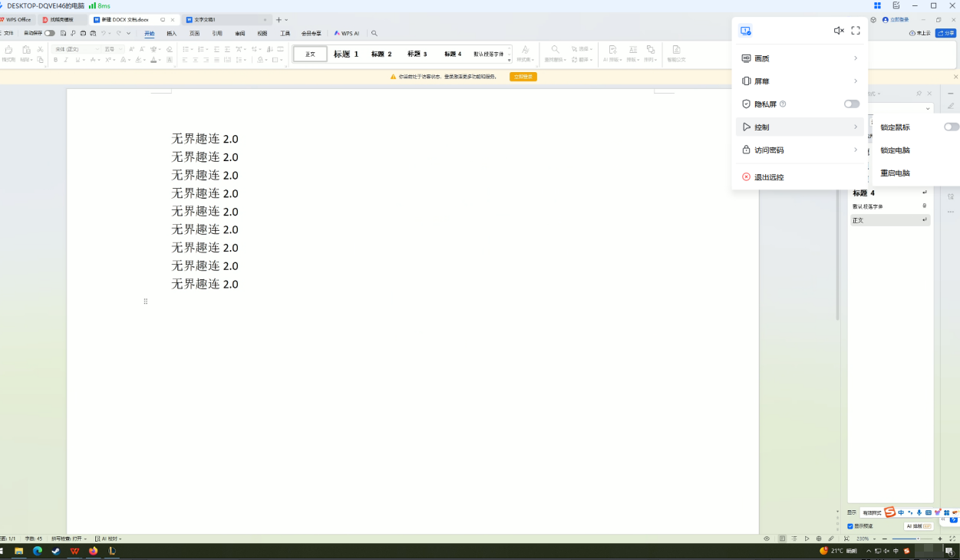The image size is (960, 560).
Task: Switch to the 引用 References ribbon tab
Action: [x=217, y=33]
